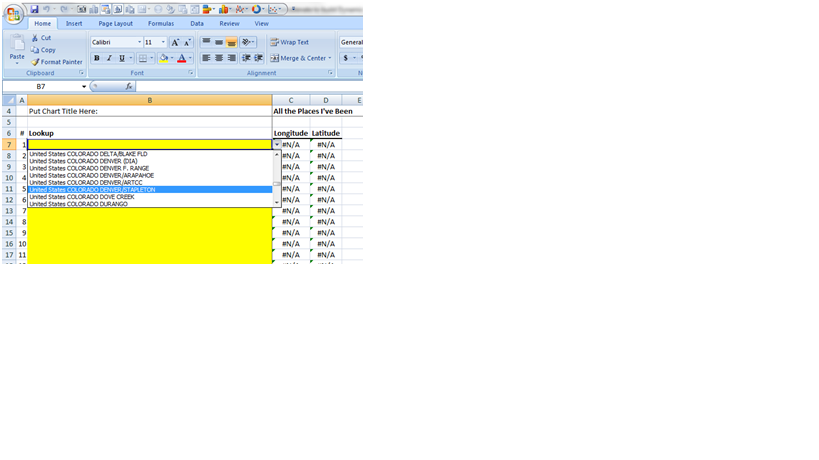Open the font name Calibri dropdown
The height and width of the screenshot is (460, 819).
(x=139, y=42)
